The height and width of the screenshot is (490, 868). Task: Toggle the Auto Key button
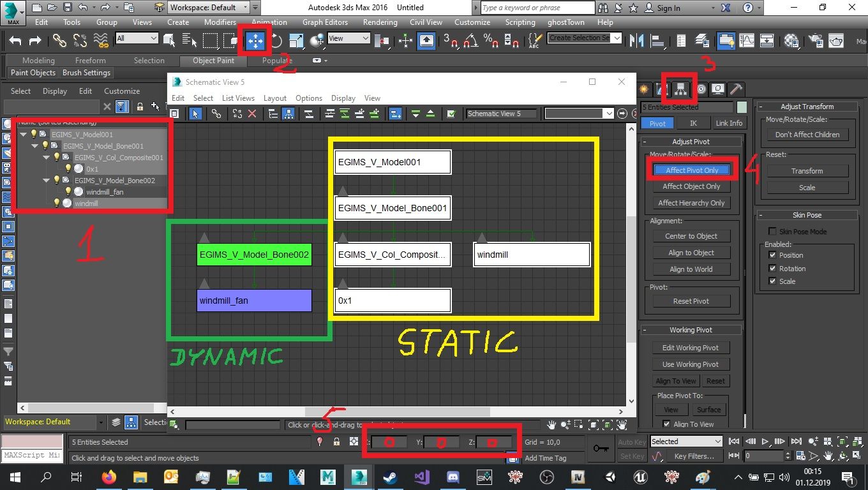click(x=632, y=442)
